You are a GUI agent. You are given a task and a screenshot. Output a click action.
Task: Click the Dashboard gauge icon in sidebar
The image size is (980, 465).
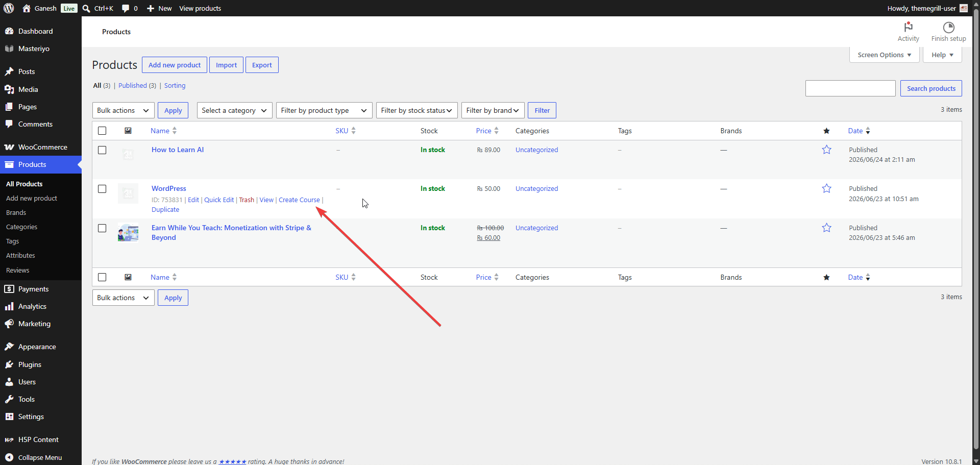9,31
